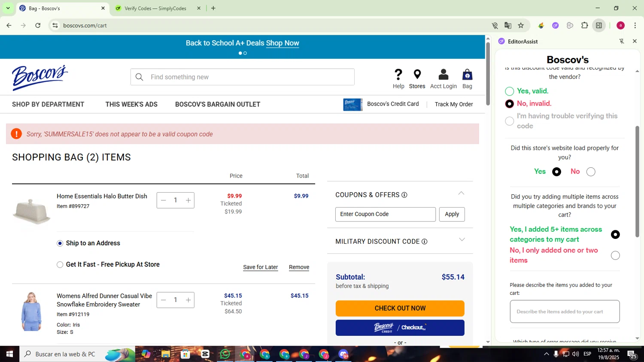Screen dimensions: 644x362
Task: Click the Enter Coupon Code field
Action: point(386,214)
